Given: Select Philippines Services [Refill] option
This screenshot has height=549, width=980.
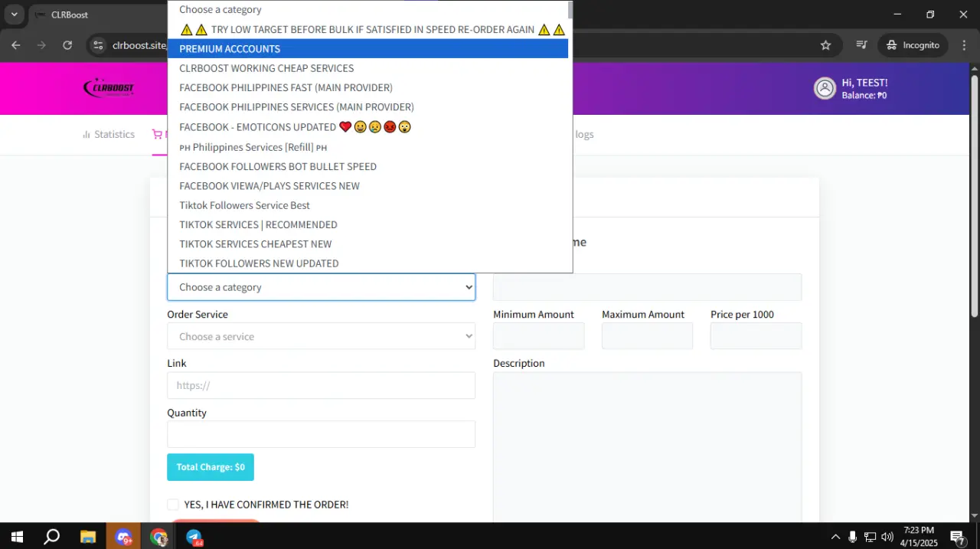Looking at the screenshot, I should click(368, 147).
